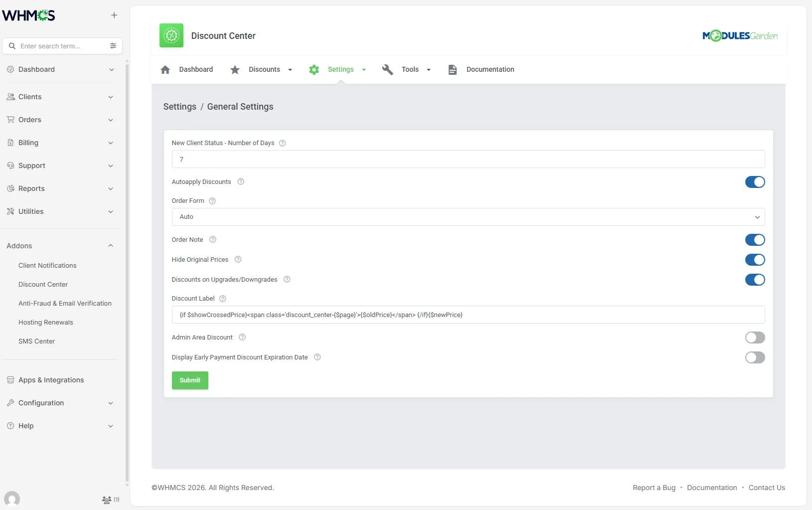
Task: Show help tooltip for Hide Original Prices
Action: 238,260
